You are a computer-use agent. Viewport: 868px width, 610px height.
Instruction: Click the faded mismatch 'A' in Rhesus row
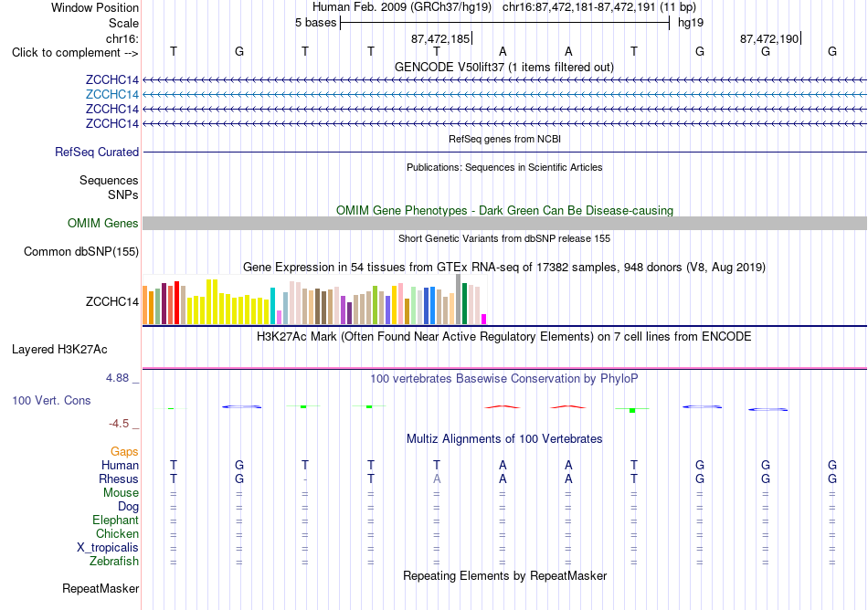[x=437, y=479]
